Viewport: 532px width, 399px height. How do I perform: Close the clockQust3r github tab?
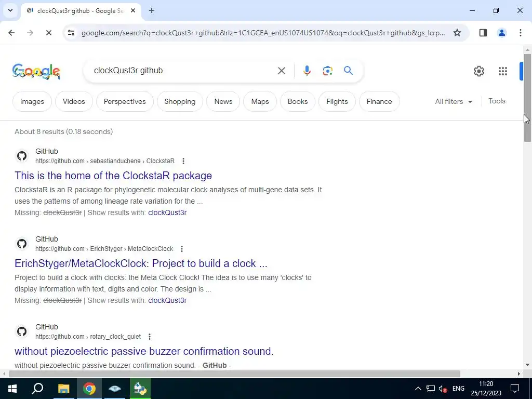[133, 10]
